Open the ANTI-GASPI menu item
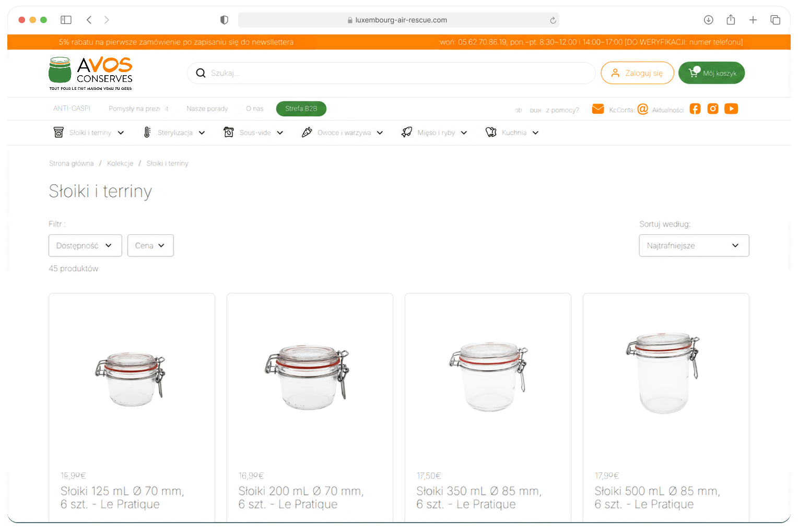 (x=72, y=109)
